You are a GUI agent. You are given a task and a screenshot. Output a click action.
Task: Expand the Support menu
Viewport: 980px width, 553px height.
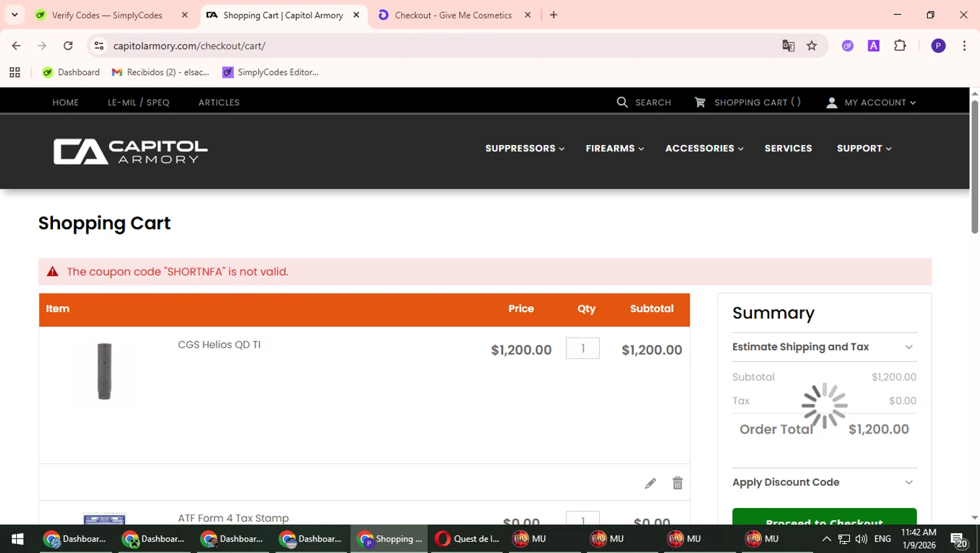click(x=864, y=149)
